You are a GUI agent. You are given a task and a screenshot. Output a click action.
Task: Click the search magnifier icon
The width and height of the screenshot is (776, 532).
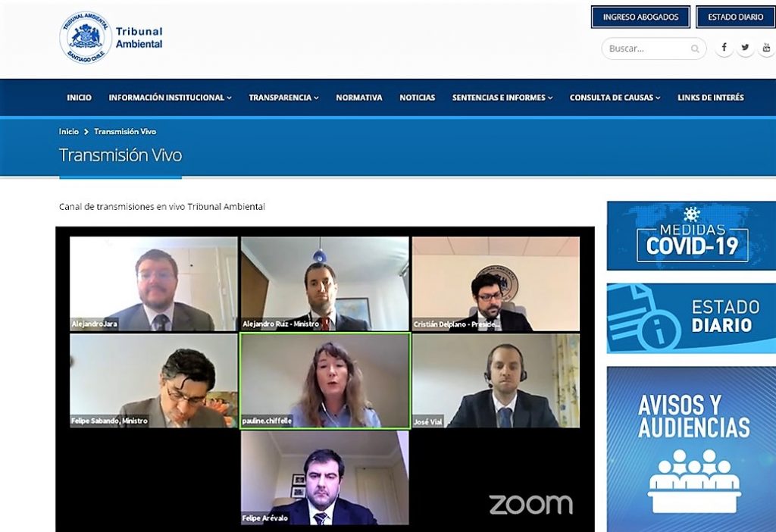coord(695,49)
